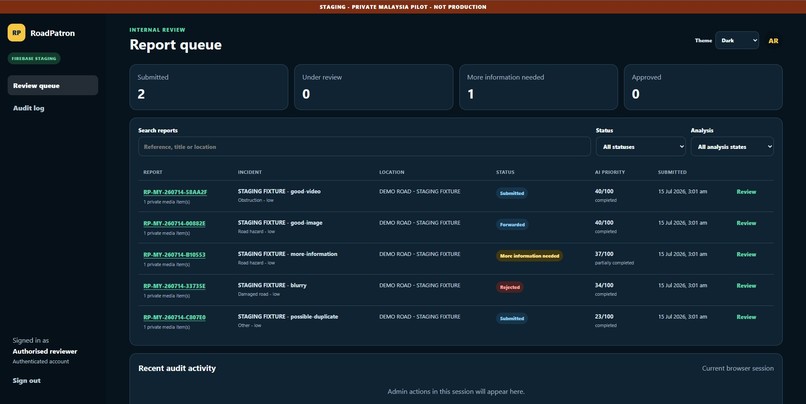Open report RP-MY-260714-B10553
The image size is (806, 404).
[174, 254]
